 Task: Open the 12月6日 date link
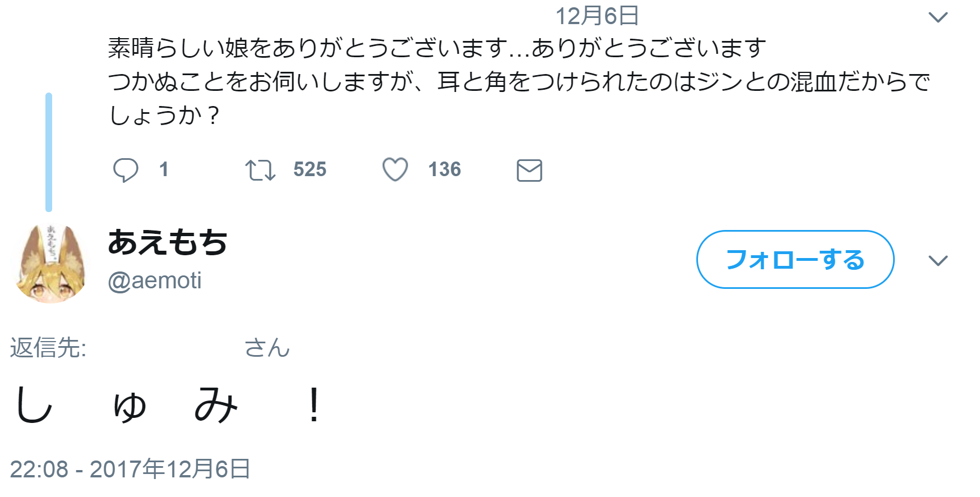point(597,16)
